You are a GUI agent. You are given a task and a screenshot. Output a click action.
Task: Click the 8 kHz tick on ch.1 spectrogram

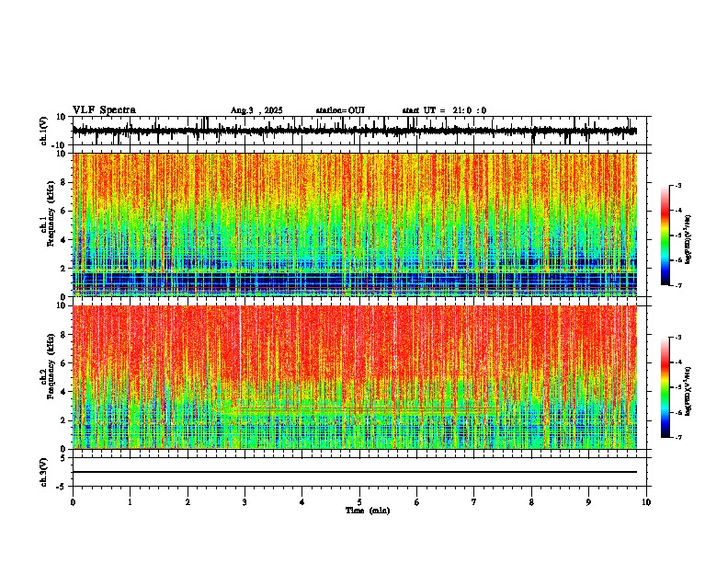click(x=64, y=182)
